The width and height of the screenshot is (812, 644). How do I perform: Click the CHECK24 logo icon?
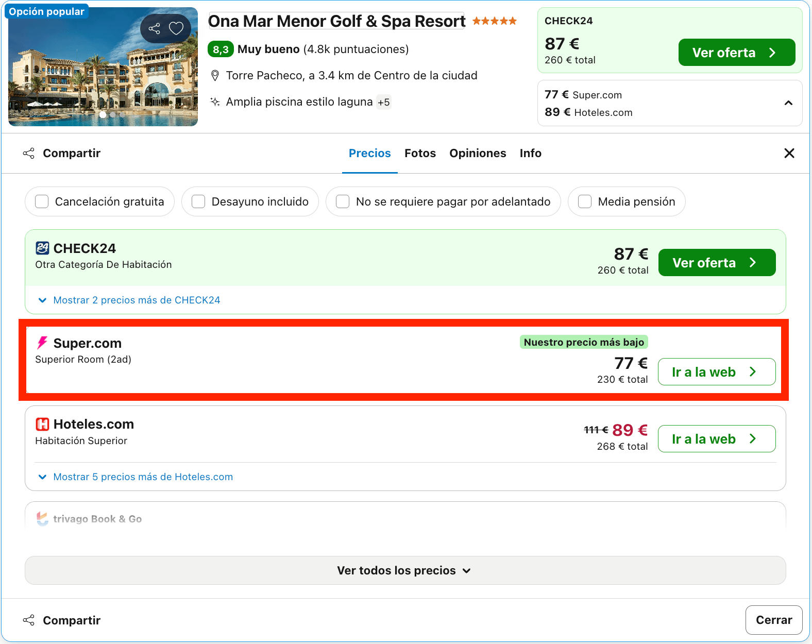pyautogui.click(x=42, y=248)
